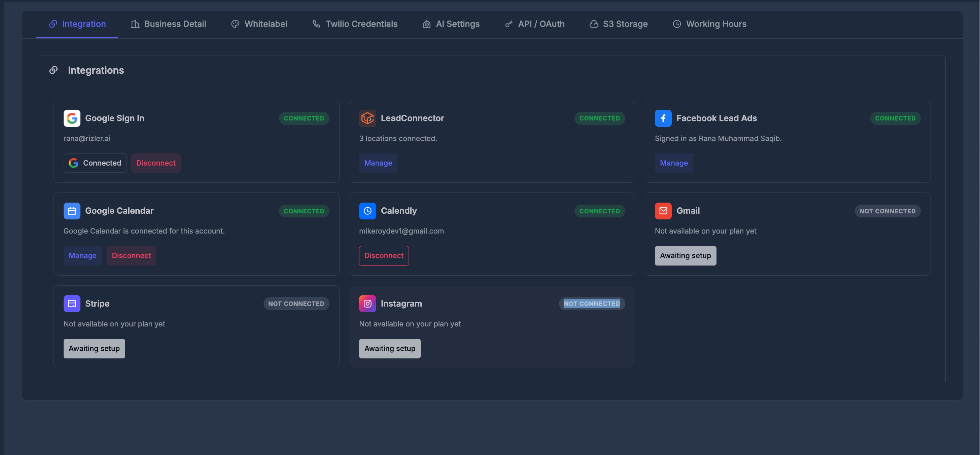Viewport: 980px width, 455px height.
Task: Switch to API / OAuth tab
Action: click(x=534, y=24)
